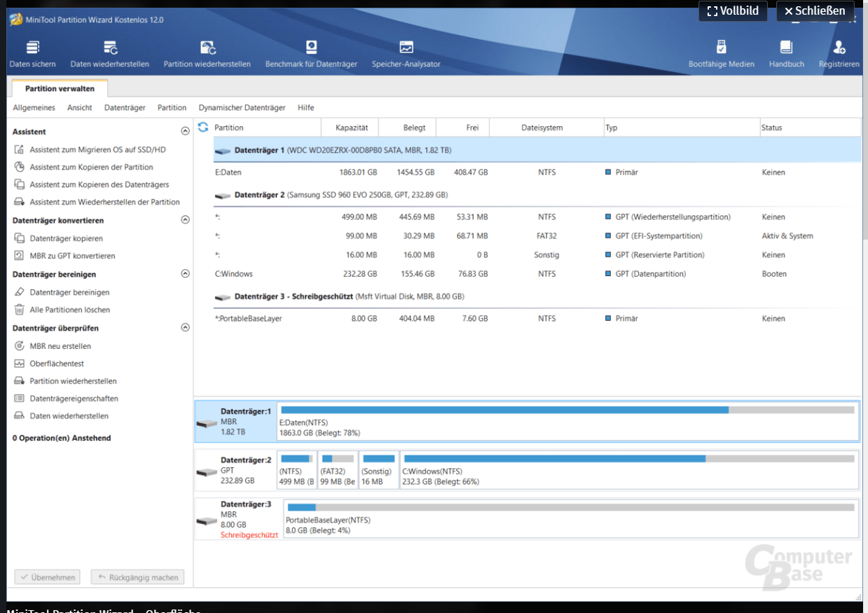Collapse the Datenträger konvertieren section
Image resolution: width=868 pixels, height=613 pixels.
185,220
